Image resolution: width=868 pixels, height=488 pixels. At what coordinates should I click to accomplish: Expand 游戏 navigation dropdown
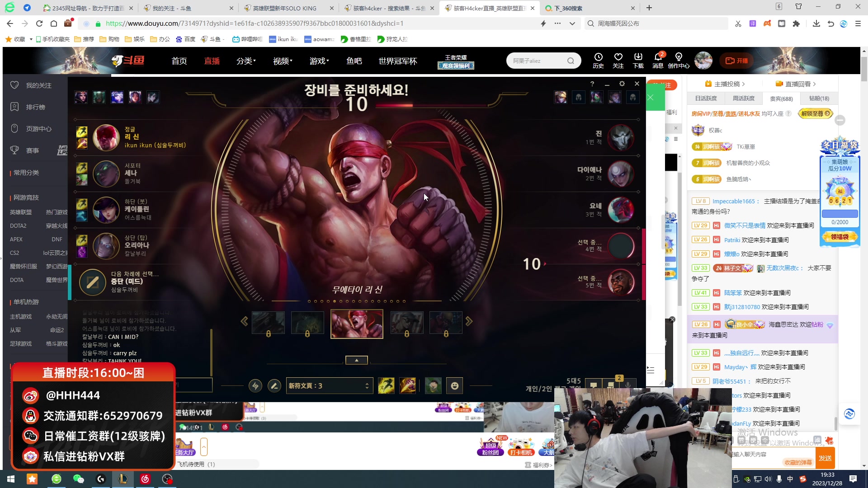coord(319,61)
